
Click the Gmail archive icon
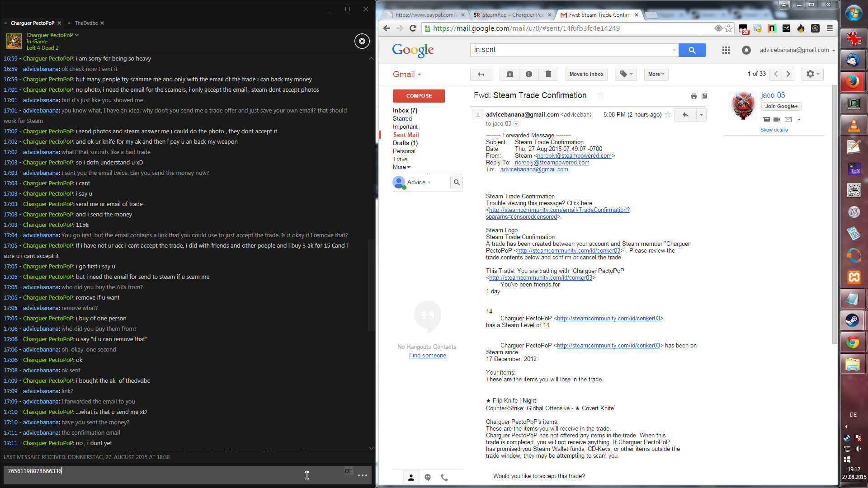[x=509, y=74]
